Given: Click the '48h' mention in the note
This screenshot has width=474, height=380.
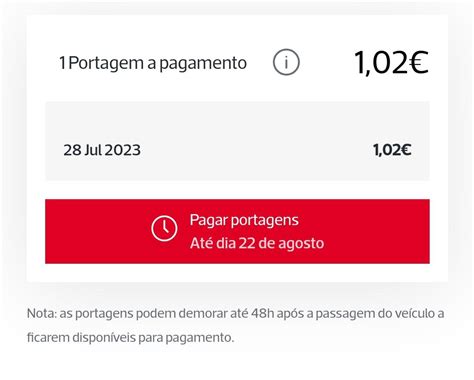Looking at the screenshot, I should tap(262, 314).
